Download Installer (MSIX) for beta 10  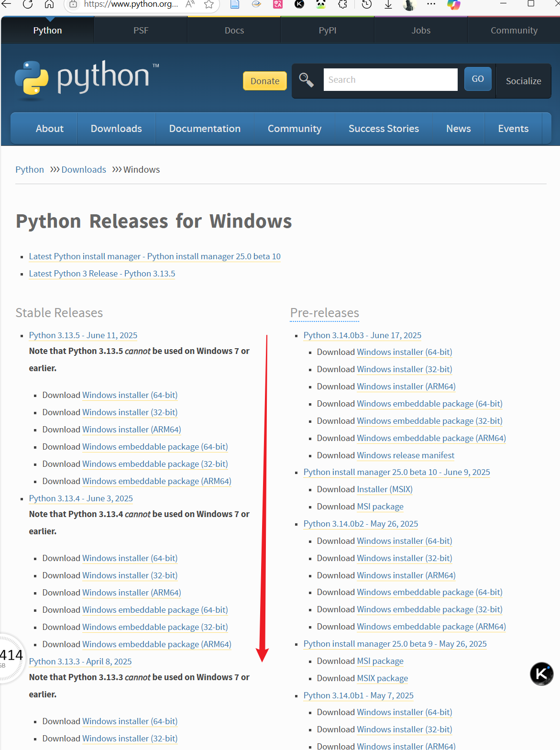point(384,489)
